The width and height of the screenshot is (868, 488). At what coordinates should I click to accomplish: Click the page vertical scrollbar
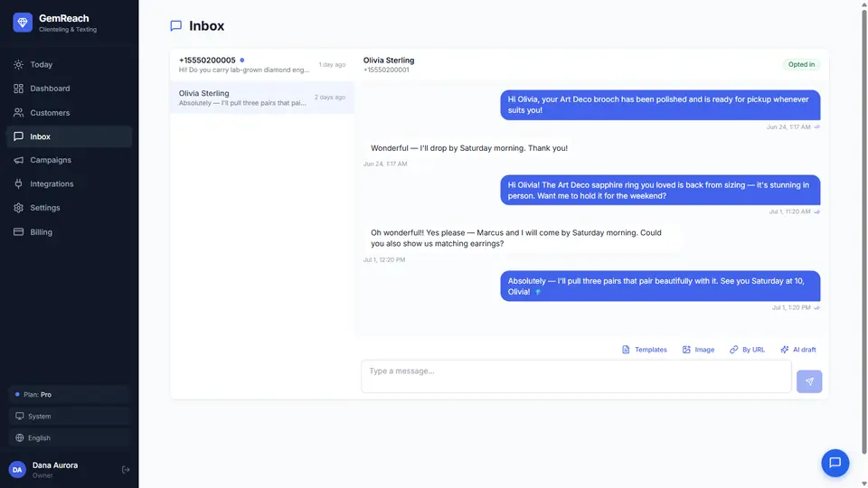[x=863, y=230]
